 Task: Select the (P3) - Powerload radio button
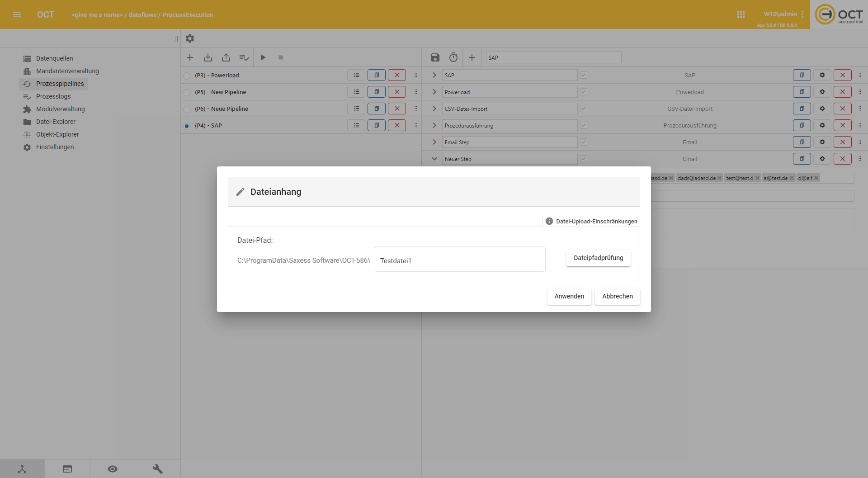(x=187, y=76)
